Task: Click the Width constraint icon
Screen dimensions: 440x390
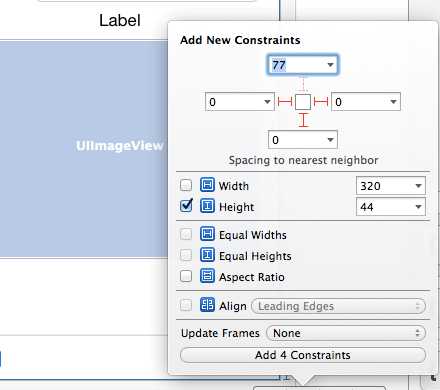Action: coord(207,185)
